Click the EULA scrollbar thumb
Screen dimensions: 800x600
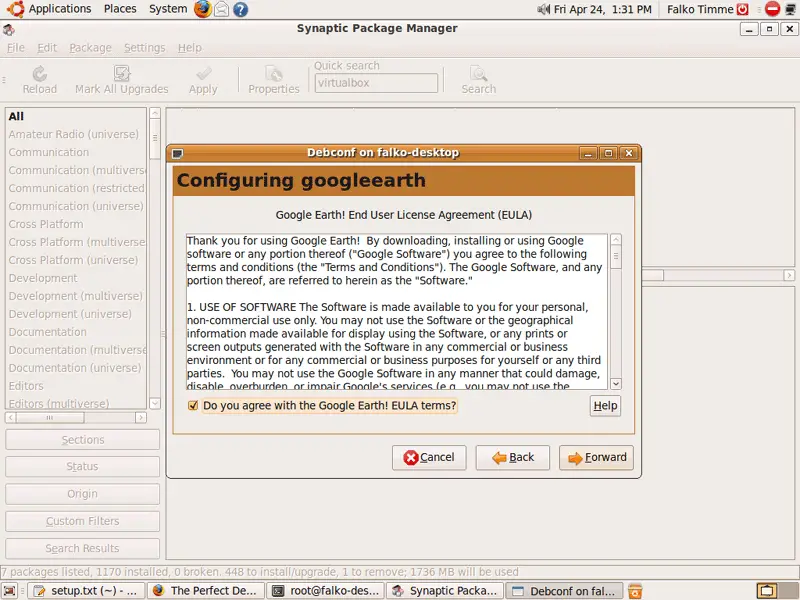(x=616, y=257)
